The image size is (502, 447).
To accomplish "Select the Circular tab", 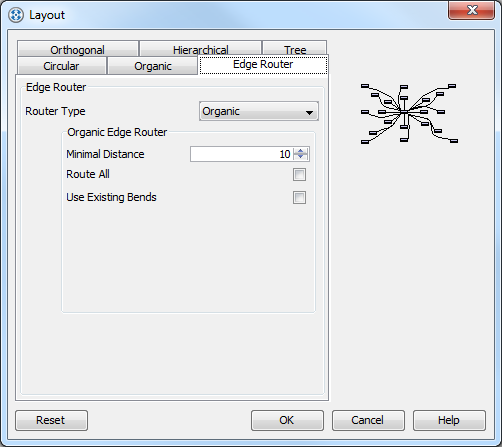I will (x=61, y=66).
